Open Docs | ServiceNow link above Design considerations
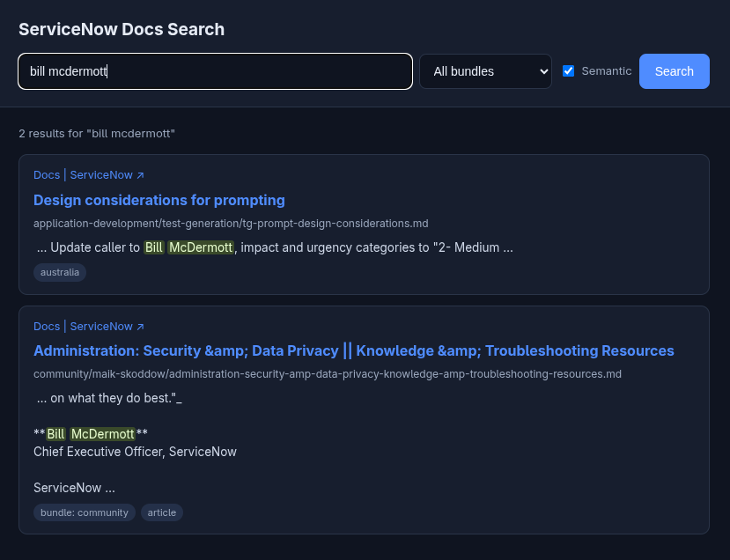The height and width of the screenshot is (560, 730). point(88,175)
